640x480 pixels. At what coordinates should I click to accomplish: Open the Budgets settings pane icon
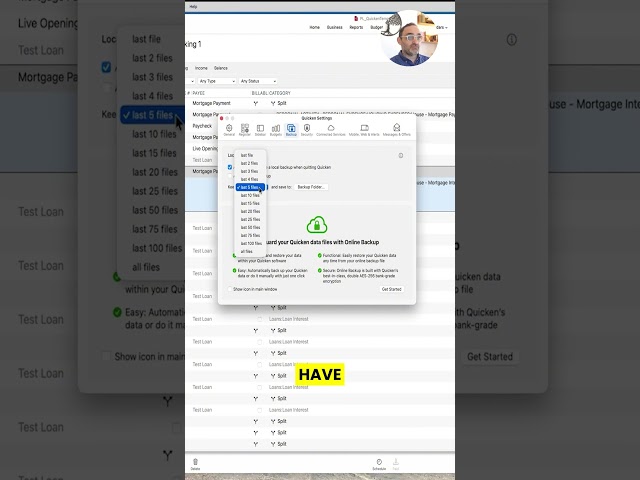coord(276,130)
